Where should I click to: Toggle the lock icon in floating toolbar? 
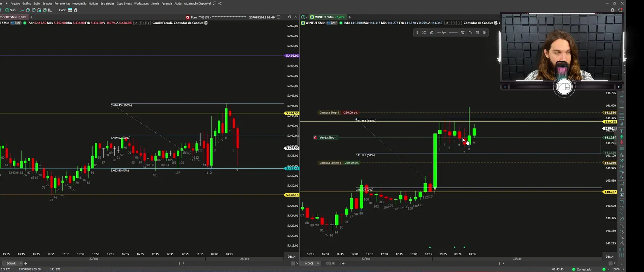[x=470, y=32]
